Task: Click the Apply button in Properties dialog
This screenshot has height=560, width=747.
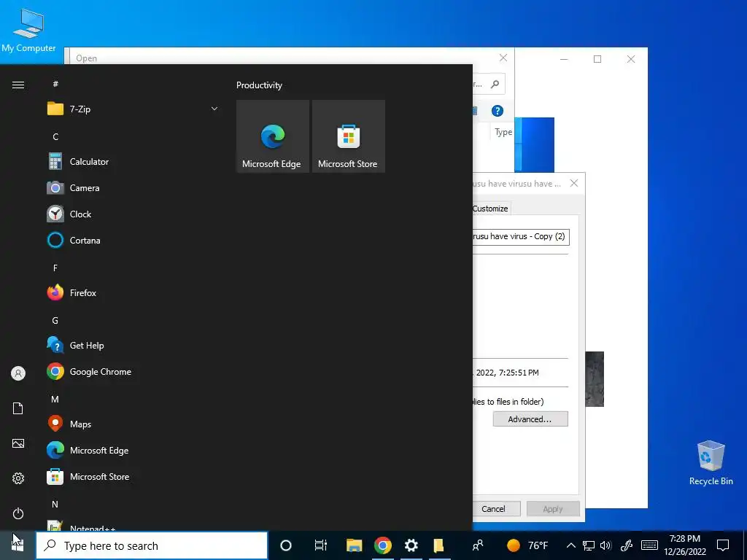Action: point(553,508)
